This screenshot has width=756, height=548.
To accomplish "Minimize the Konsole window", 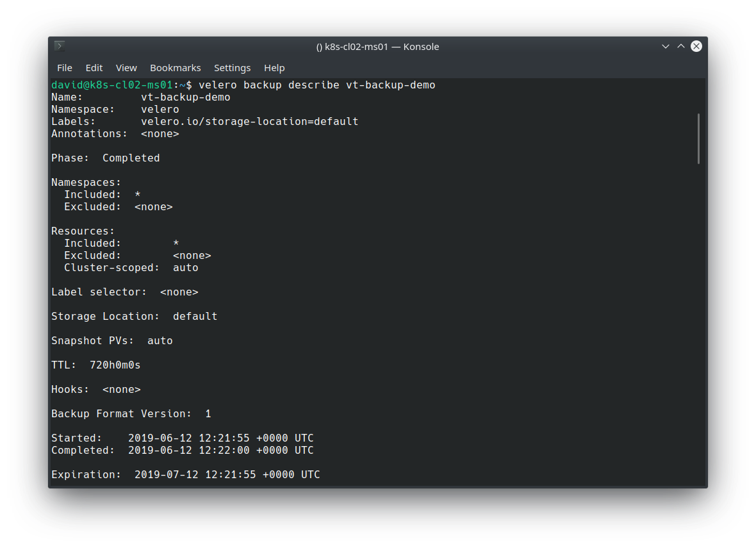I will (x=666, y=46).
